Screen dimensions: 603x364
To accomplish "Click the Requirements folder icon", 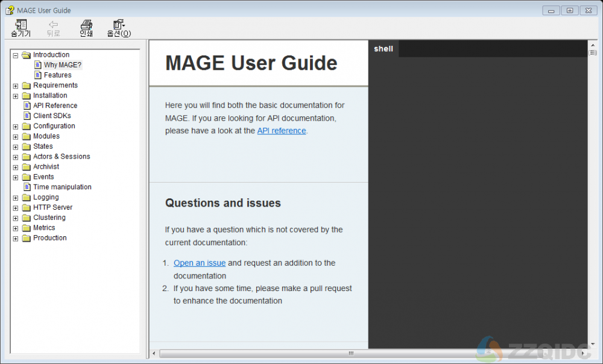I will (26, 86).
